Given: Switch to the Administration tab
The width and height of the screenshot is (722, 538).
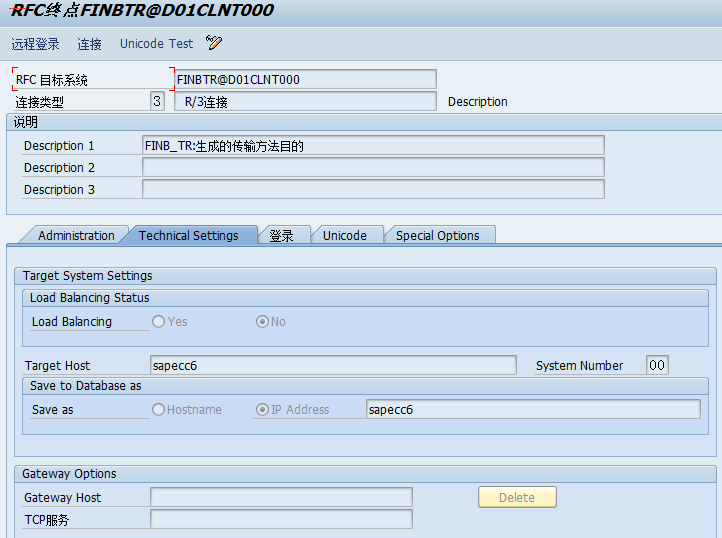Looking at the screenshot, I should point(76,235).
